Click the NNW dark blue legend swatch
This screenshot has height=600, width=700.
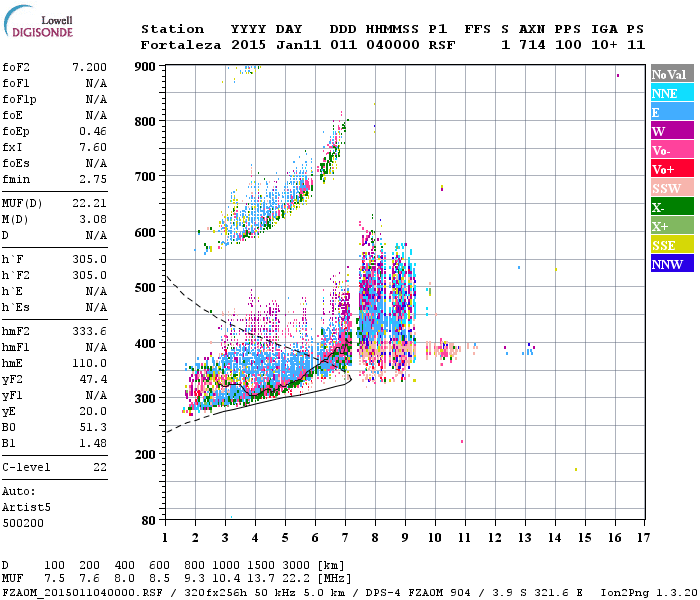[x=672, y=263]
